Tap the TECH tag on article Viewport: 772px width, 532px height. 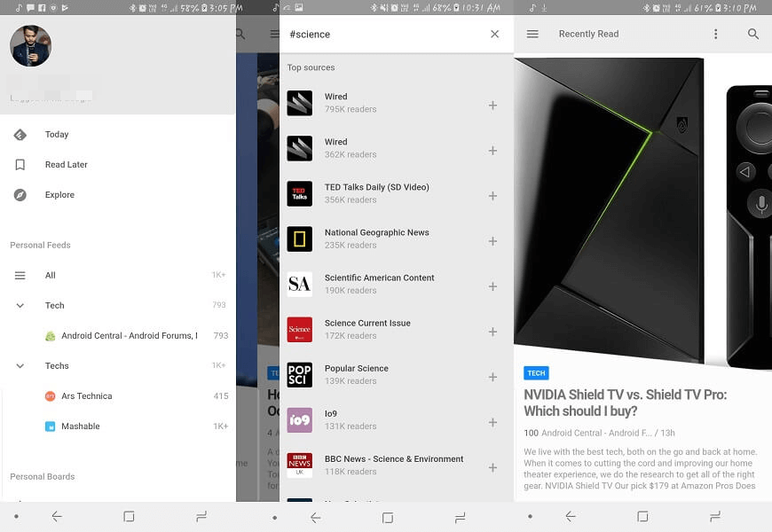536,373
